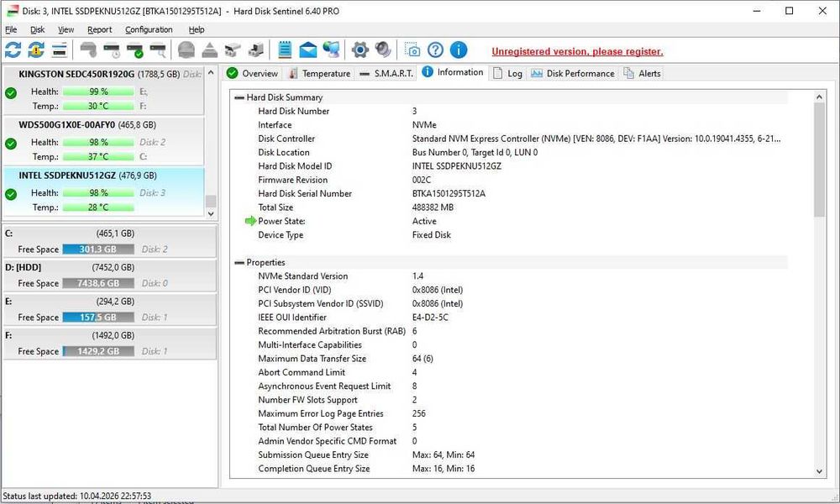The width and height of the screenshot is (840, 504).
Task: Click the computer with drive toolbar icon
Action: 256,50
